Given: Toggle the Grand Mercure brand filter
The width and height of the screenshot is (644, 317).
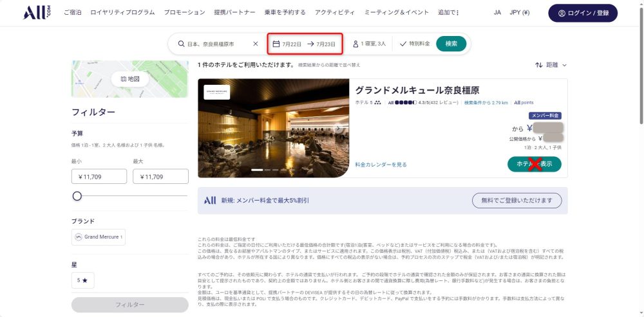Looking at the screenshot, I should 98,237.
